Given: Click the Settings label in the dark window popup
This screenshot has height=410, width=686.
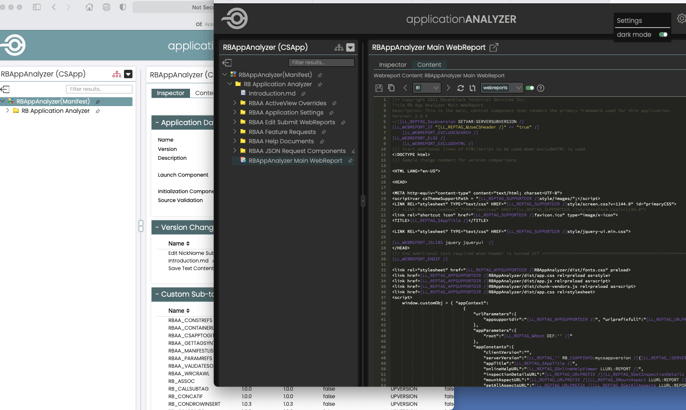Looking at the screenshot, I should pyautogui.click(x=629, y=21).
